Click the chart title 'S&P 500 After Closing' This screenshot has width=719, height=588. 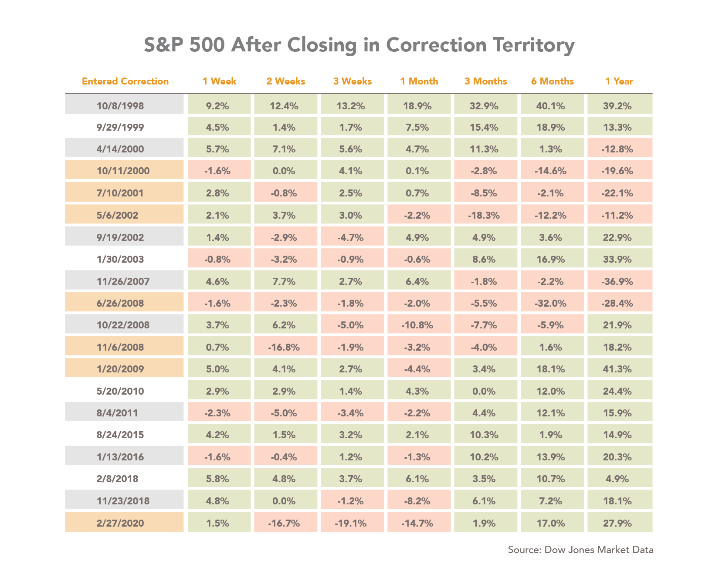coord(359,45)
